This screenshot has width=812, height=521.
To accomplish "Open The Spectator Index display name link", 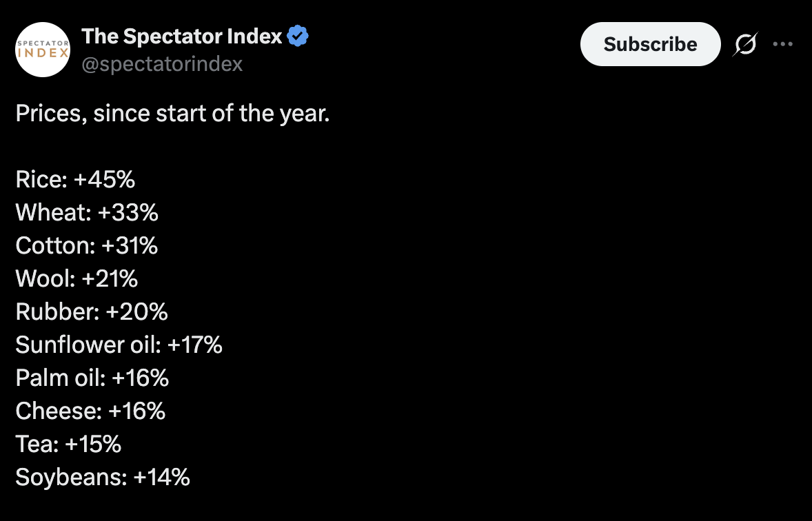I will pyautogui.click(x=182, y=37).
